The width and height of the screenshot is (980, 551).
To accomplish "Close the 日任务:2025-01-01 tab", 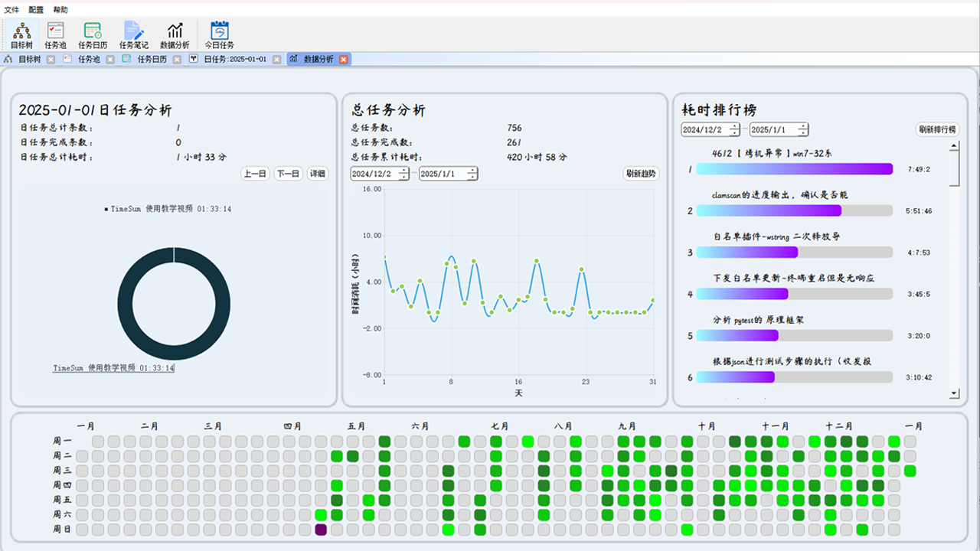I will [276, 60].
